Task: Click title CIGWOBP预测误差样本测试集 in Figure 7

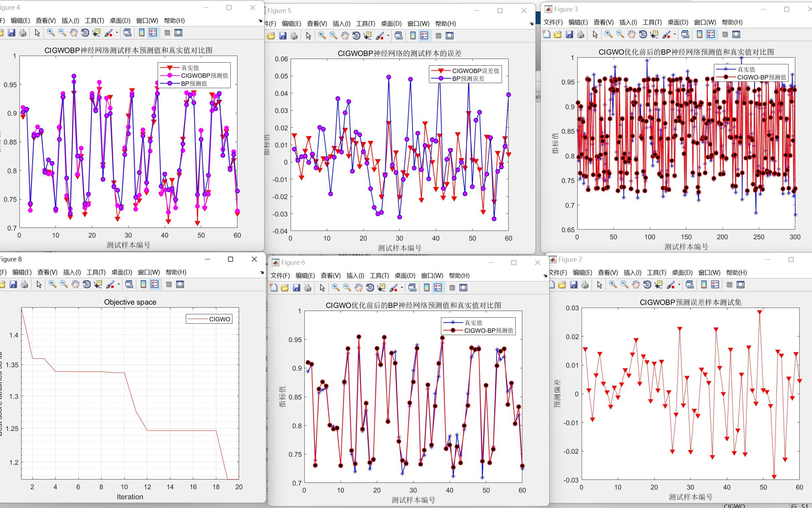Action: tap(690, 302)
